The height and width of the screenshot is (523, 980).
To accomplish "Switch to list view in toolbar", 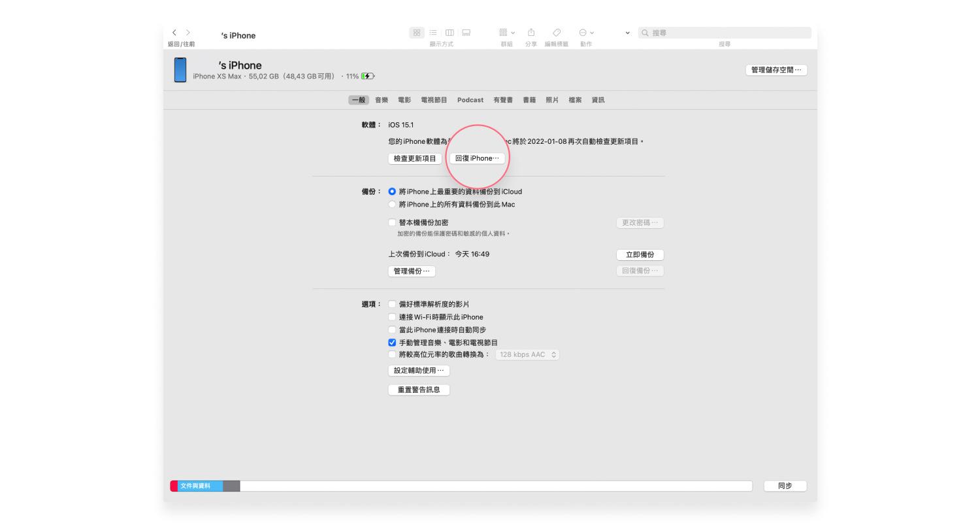I will 433,33.
